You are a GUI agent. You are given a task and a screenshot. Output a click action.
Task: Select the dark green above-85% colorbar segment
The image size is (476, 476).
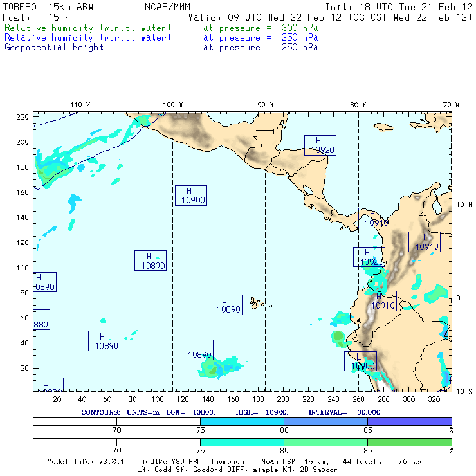point(410,442)
